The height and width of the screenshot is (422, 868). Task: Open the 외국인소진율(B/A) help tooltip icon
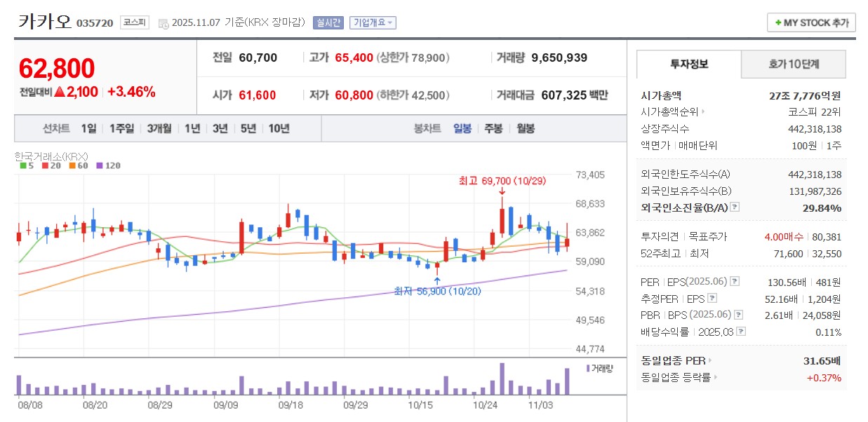pos(734,207)
